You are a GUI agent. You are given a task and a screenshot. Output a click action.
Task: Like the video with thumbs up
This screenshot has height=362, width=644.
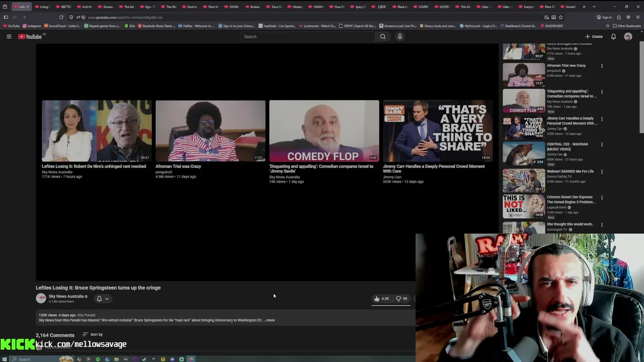[x=381, y=299]
